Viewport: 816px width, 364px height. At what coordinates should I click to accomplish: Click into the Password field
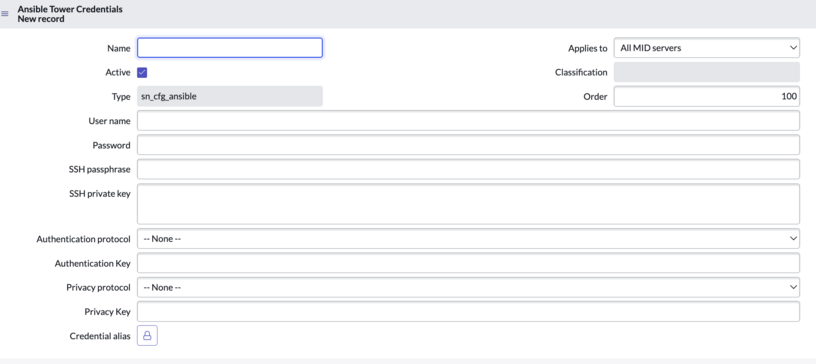(468, 145)
